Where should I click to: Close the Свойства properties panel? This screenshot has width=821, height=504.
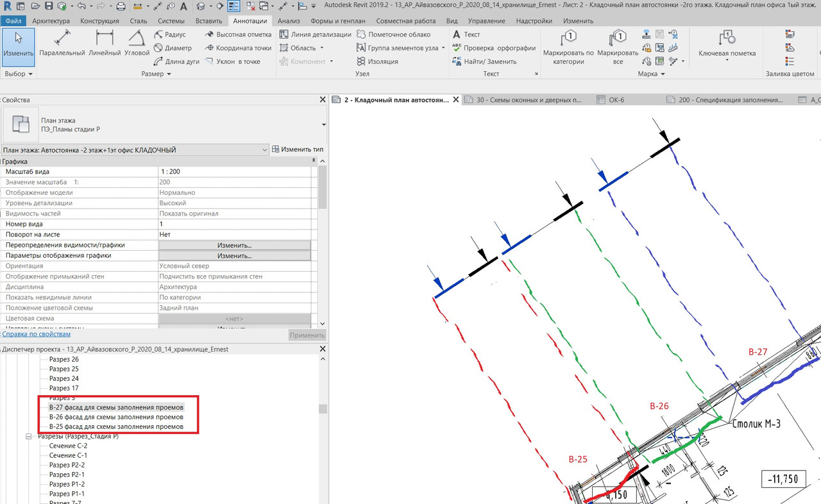point(323,100)
